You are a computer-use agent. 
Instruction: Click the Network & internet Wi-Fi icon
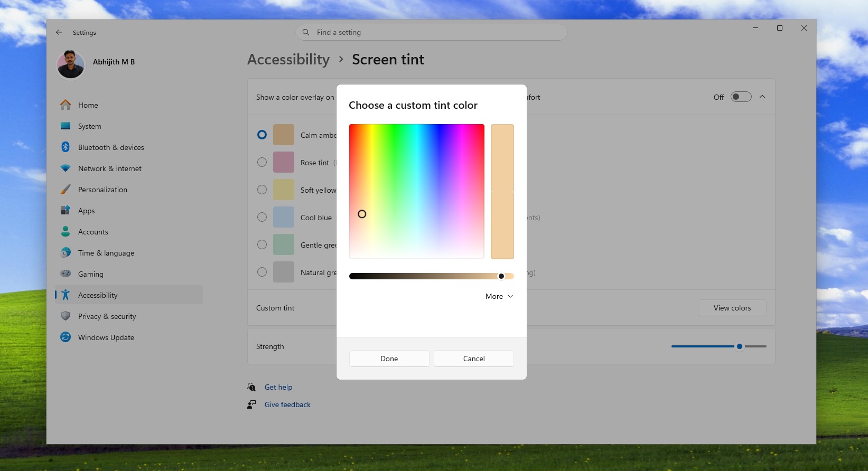(x=66, y=168)
